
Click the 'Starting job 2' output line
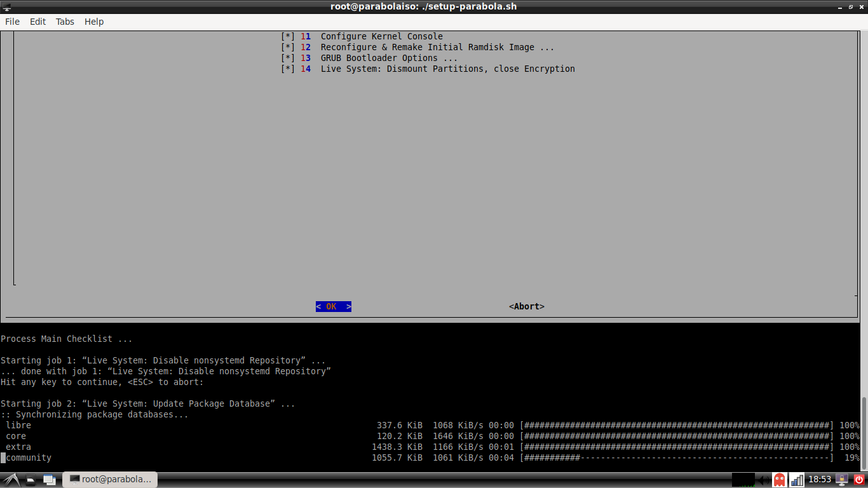pyautogui.click(x=148, y=403)
